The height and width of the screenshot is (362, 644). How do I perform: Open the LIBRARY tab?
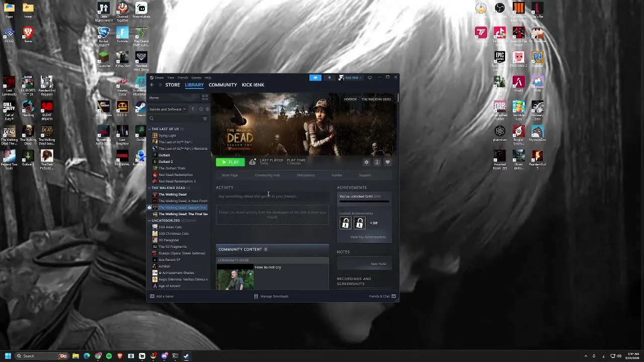194,85
